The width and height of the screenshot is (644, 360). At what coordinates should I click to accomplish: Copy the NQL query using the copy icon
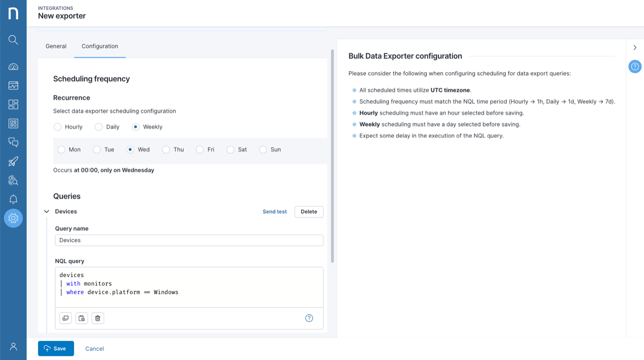pos(65,318)
